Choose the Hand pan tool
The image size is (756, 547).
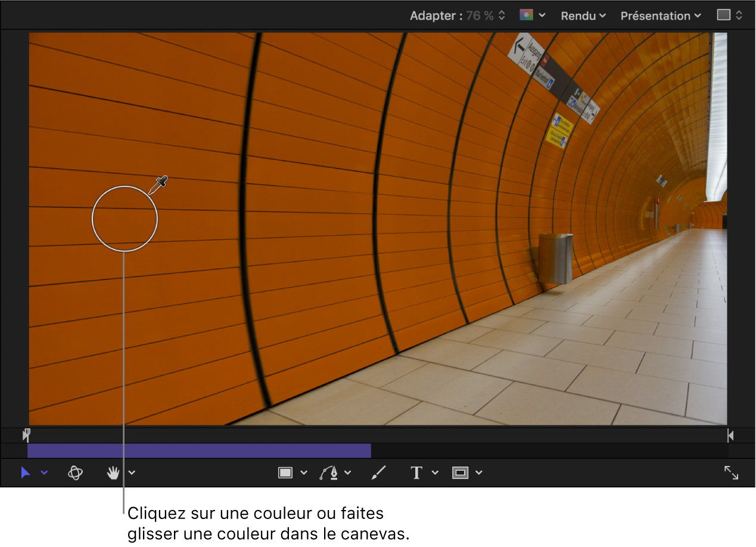[x=113, y=473]
